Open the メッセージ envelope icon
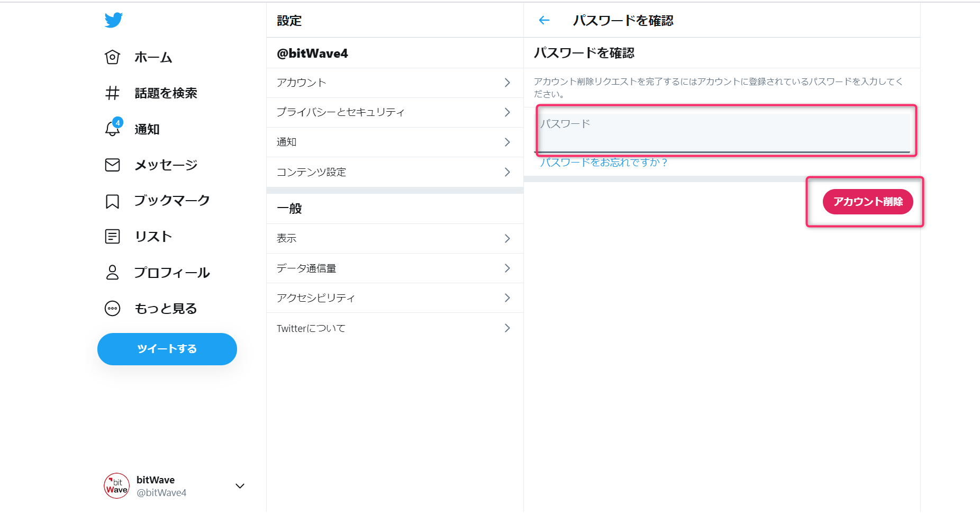980x513 pixels. pos(112,165)
